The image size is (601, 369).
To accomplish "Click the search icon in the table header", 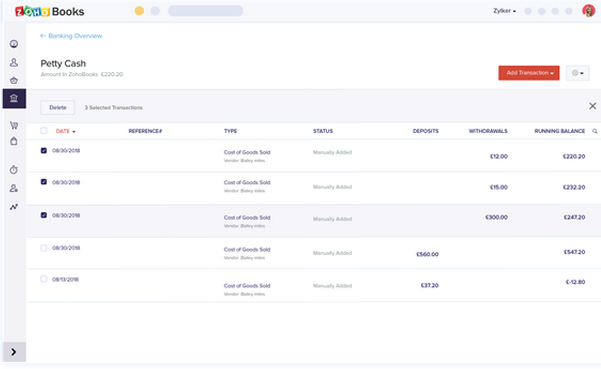I will coord(594,131).
